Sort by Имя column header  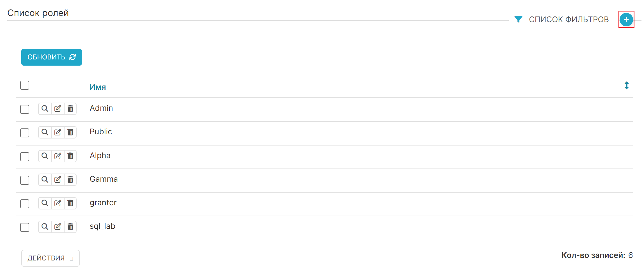(x=98, y=87)
